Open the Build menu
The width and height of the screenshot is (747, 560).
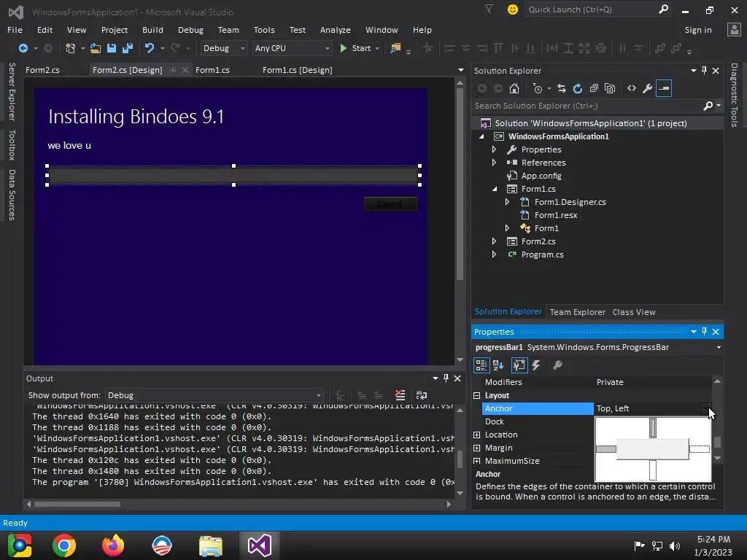pyautogui.click(x=152, y=29)
